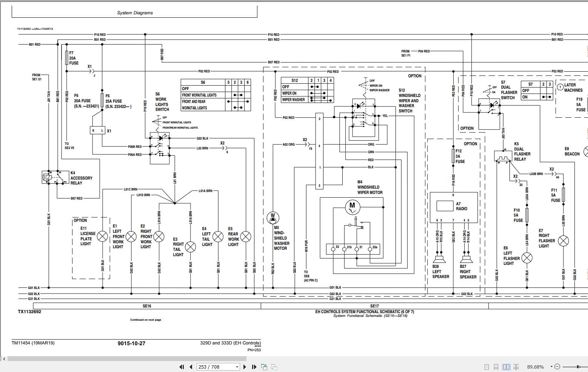Click the 'E7 RIGHT FLASHER LIGHT' label
Viewport: 588px width, 372px height.
click(x=546, y=238)
